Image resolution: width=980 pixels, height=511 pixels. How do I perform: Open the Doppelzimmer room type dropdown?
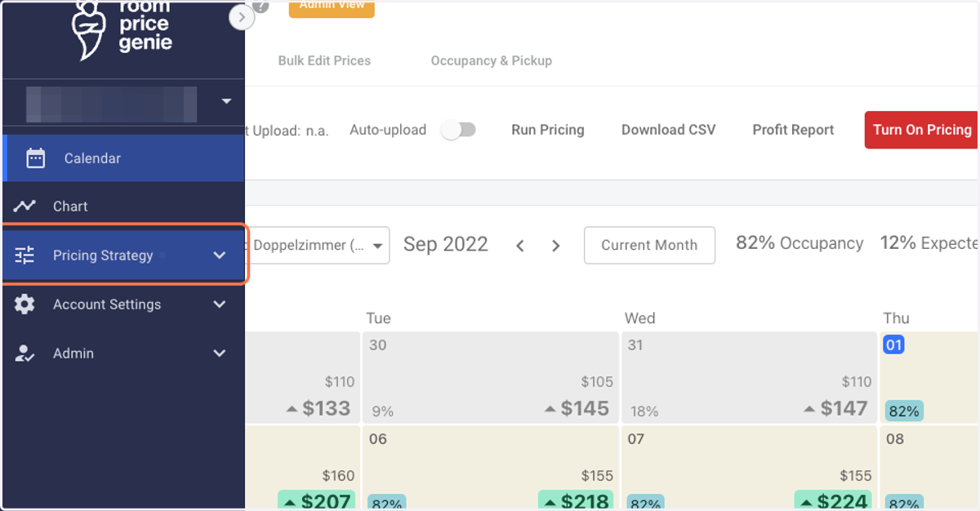pos(318,245)
